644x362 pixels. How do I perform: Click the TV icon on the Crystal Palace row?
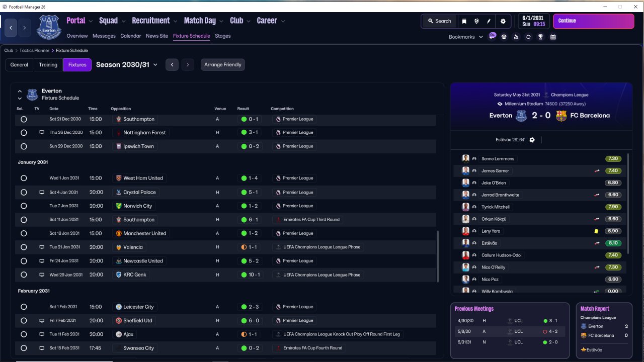42,192
